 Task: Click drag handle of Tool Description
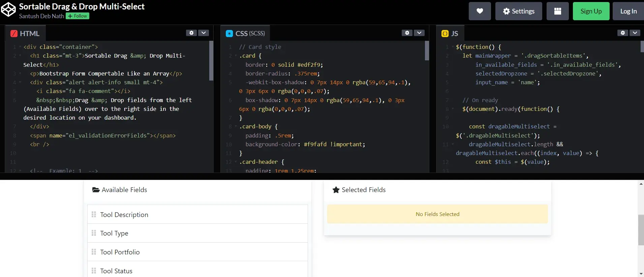tap(94, 214)
